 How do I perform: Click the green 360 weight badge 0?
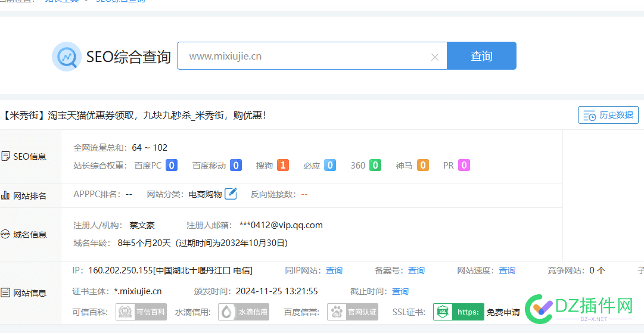click(375, 166)
